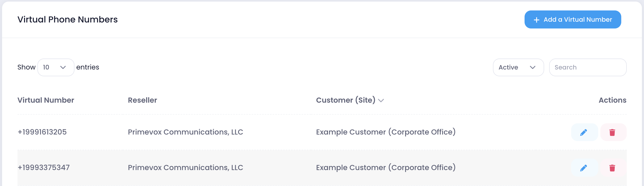Select the +19991613205 number cell
This screenshot has width=644, height=186.
pos(42,132)
